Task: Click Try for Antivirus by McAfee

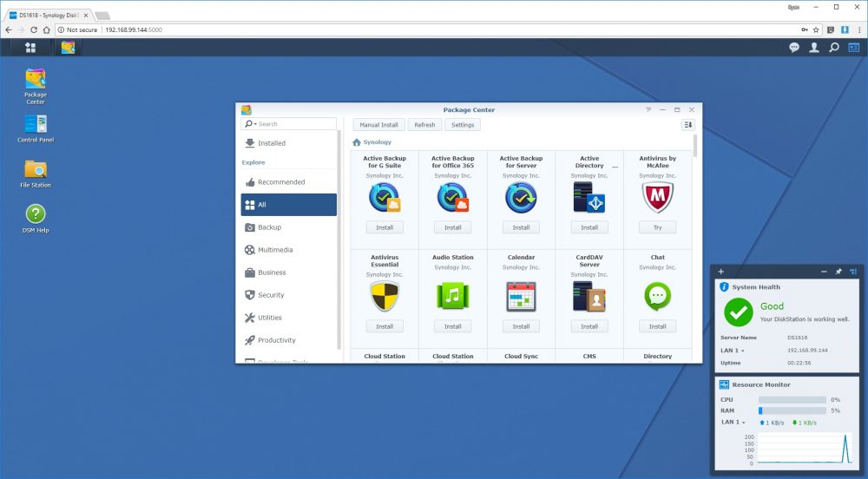Action: [658, 227]
